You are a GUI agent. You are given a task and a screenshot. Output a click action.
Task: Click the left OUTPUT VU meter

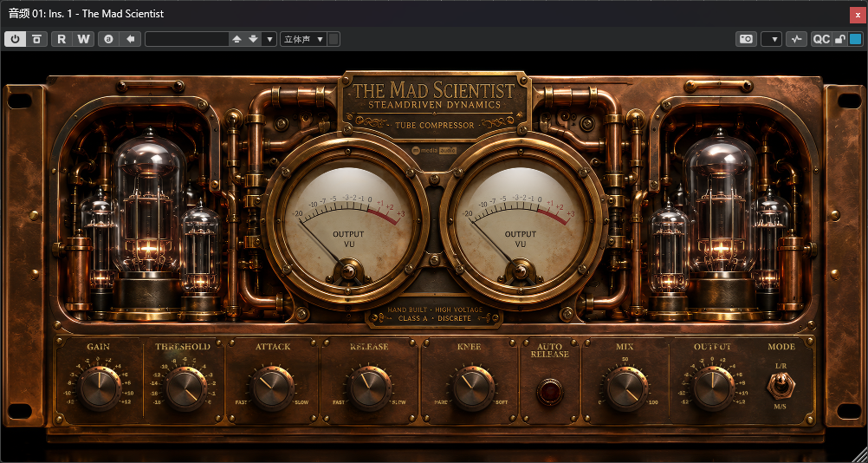click(347, 223)
